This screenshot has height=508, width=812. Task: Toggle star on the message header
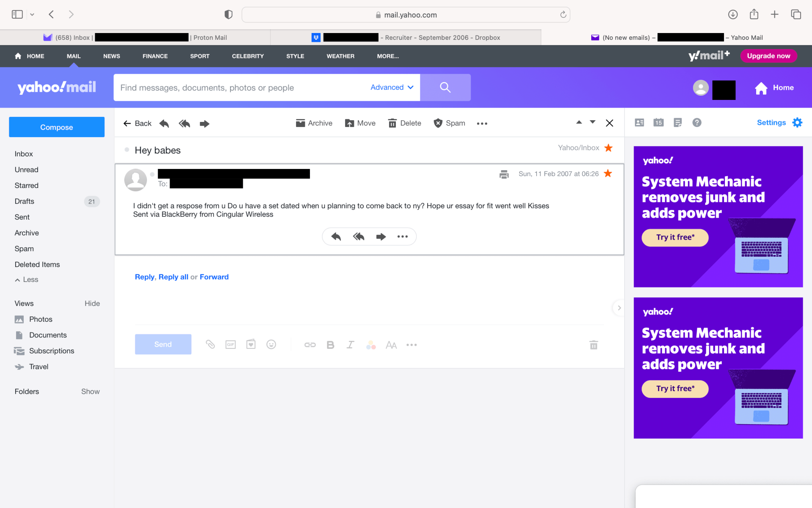608,174
